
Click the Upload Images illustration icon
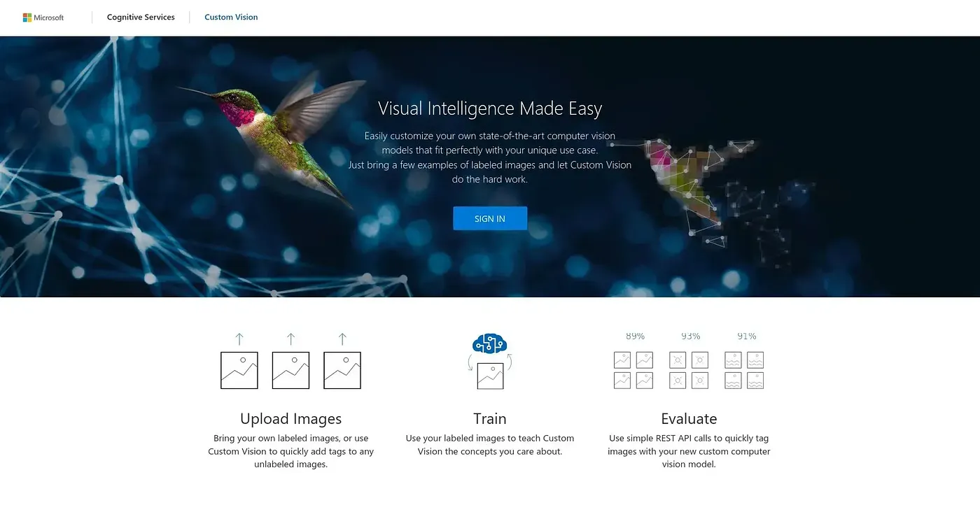tap(290, 361)
